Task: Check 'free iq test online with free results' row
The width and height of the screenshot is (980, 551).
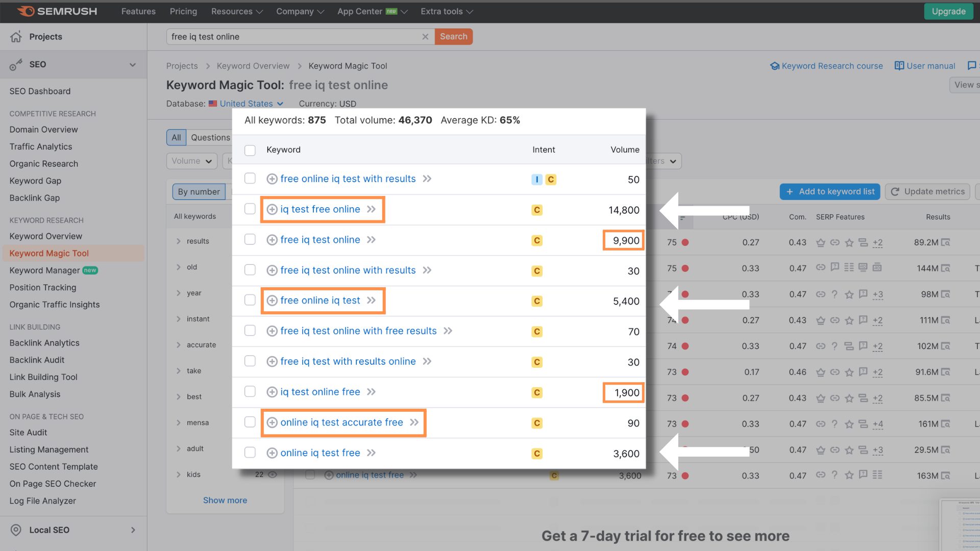Action: pos(250,331)
